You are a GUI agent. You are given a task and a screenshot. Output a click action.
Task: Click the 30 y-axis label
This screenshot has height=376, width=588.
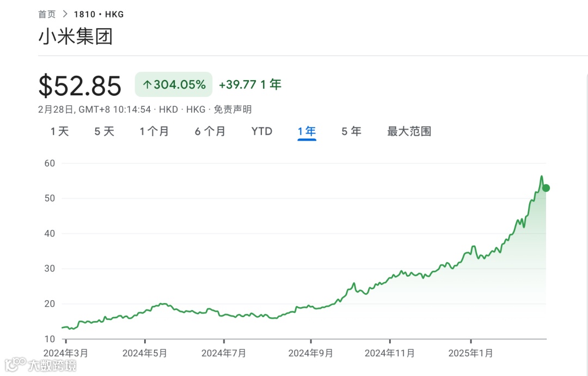click(x=50, y=268)
